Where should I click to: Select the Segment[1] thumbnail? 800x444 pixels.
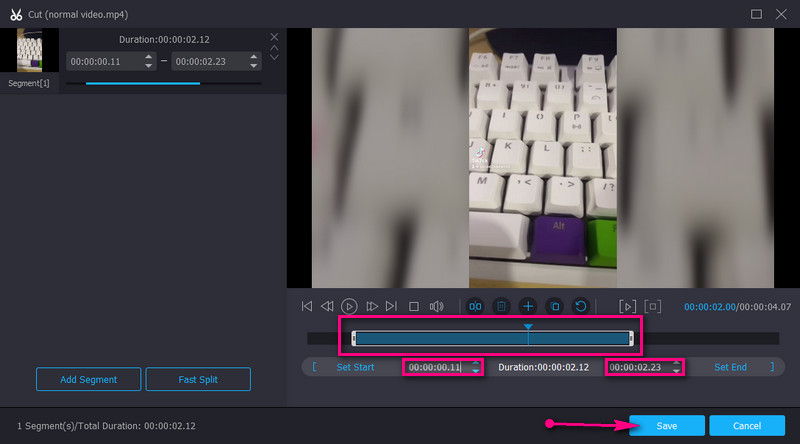point(29,50)
